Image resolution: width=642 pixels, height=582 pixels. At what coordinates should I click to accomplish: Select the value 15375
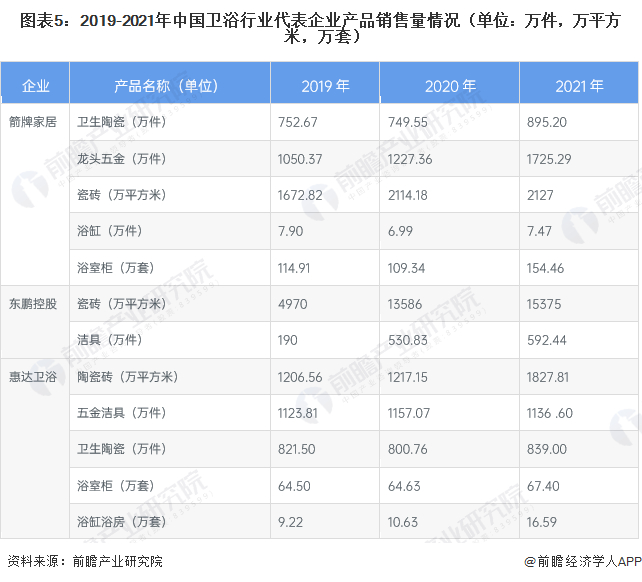[544, 304]
